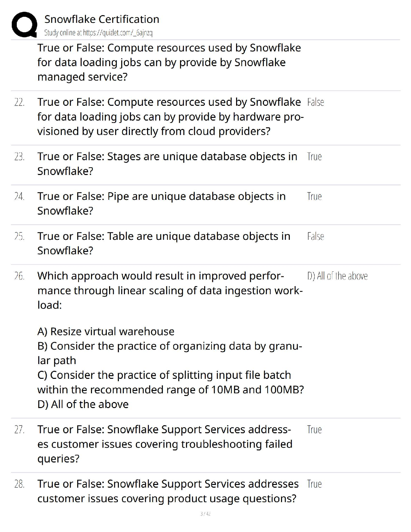Click the True answer for question 27

pos(314,430)
